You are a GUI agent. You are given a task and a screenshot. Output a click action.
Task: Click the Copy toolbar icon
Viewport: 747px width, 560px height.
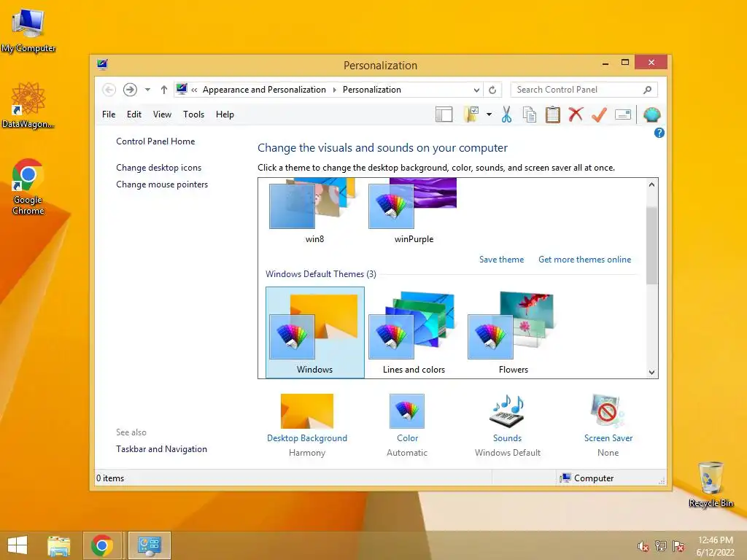pos(530,114)
